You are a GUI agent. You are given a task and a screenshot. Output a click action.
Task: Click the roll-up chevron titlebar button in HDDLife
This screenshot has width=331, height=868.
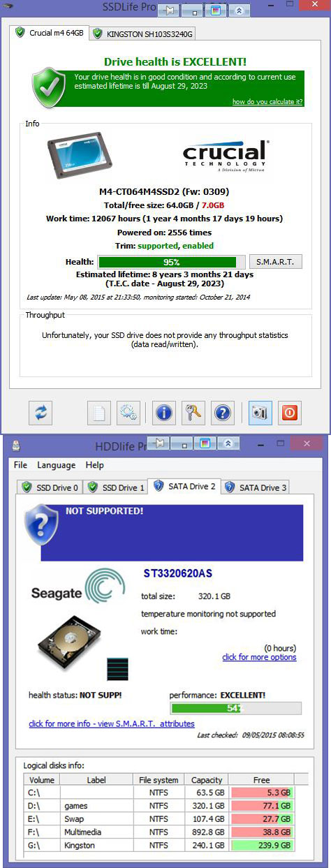[x=228, y=444]
